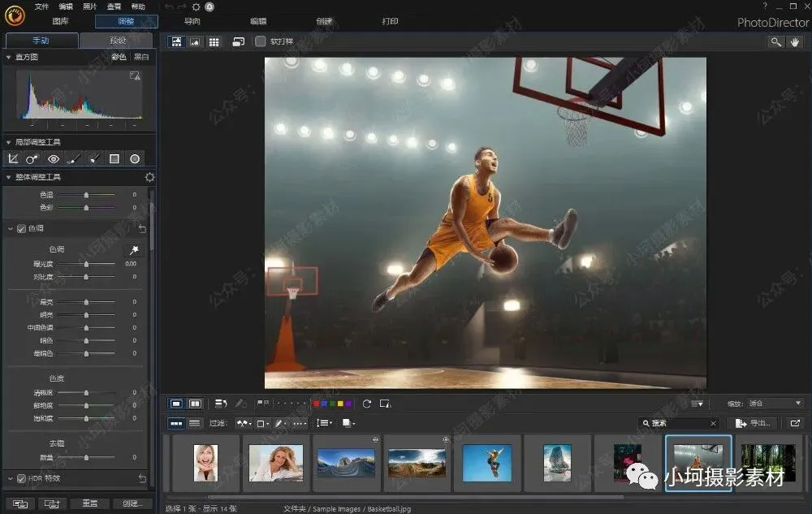Screen dimensions: 812x514
Task: Select the crop and straighten tool
Action: point(13,159)
